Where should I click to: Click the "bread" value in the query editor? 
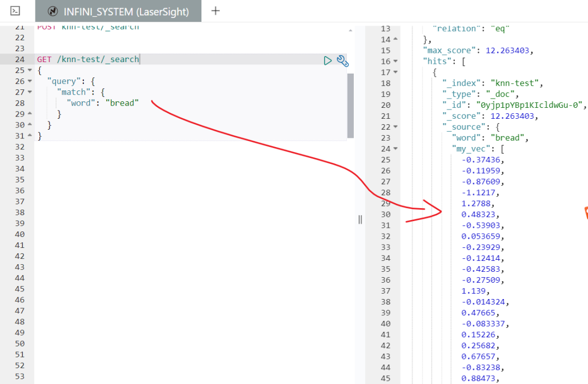(122, 103)
